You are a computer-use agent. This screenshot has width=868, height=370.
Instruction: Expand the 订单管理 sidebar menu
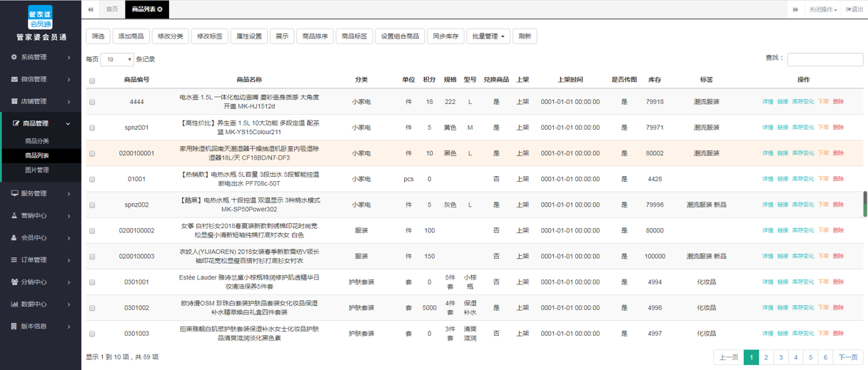click(41, 259)
